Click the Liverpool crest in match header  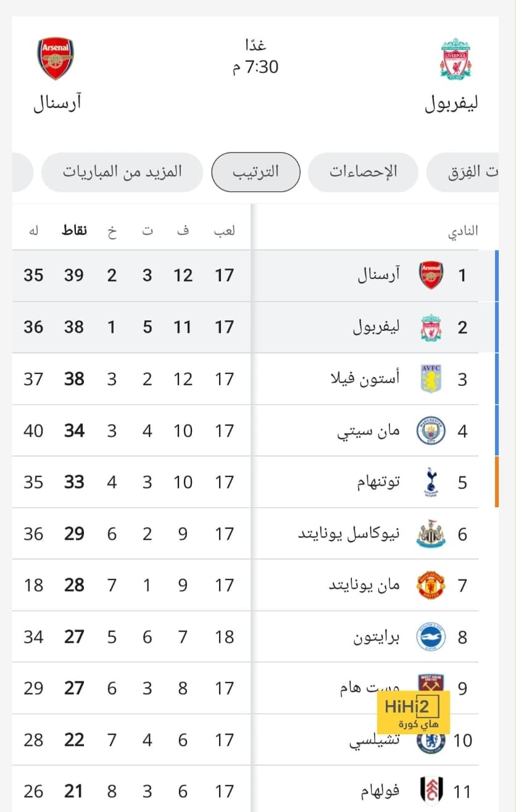click(456, 59)
